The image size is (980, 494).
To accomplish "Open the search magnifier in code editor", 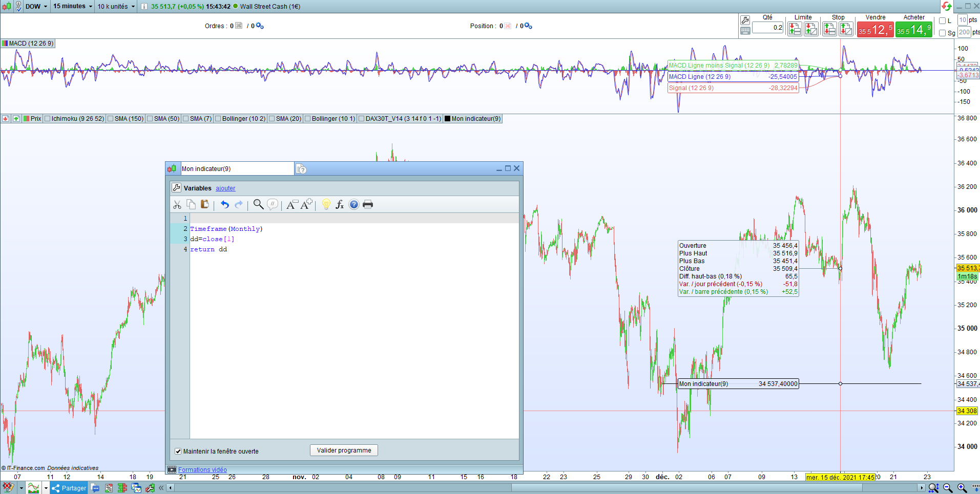I will 259,204.
